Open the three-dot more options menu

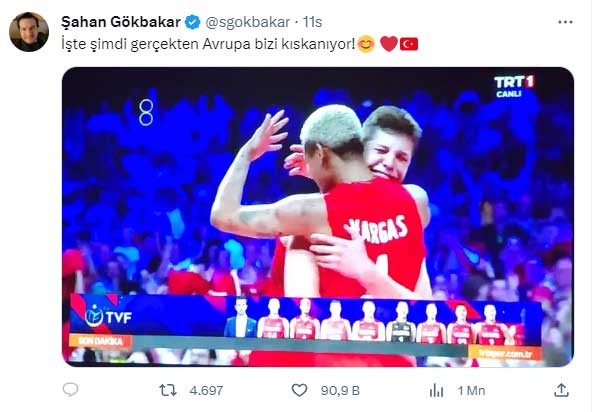565,22
